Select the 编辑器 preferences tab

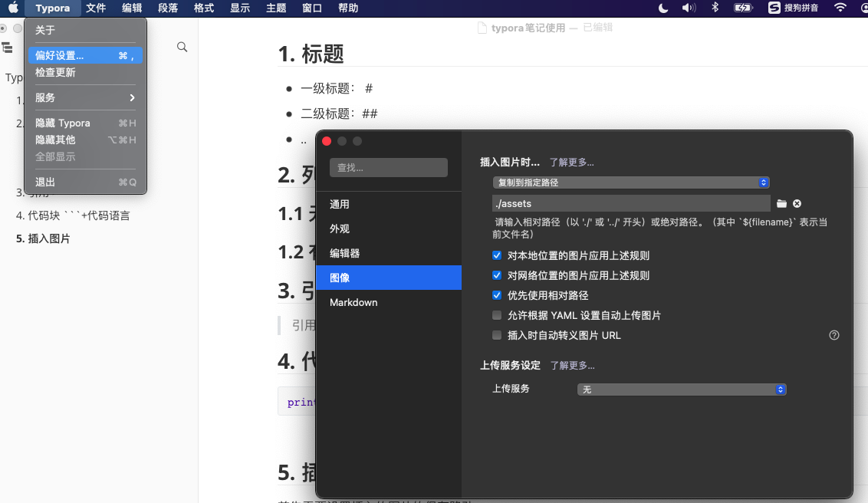click(x=389, y=254)
